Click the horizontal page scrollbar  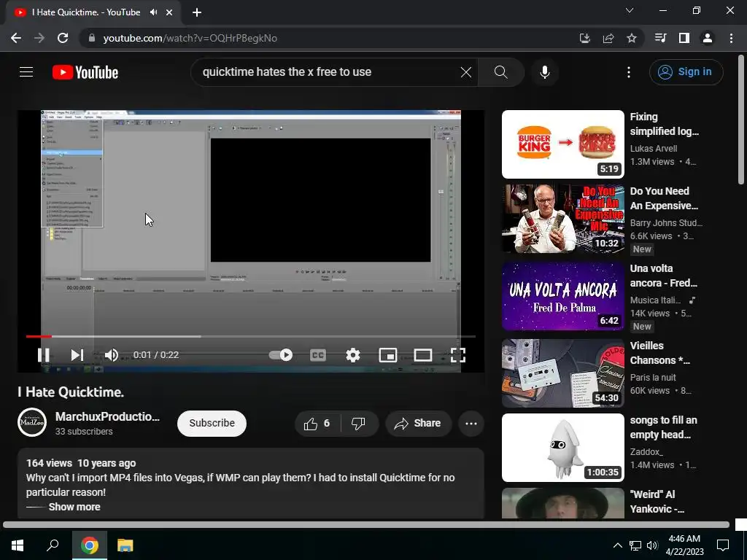[x=366, y=525]
